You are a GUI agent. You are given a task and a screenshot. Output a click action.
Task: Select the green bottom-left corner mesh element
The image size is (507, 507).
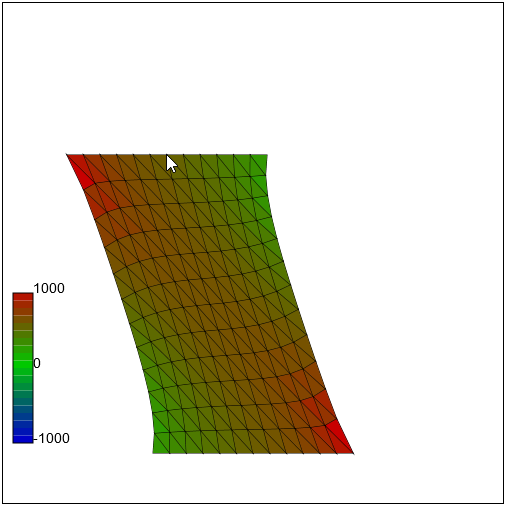point(161,443)
